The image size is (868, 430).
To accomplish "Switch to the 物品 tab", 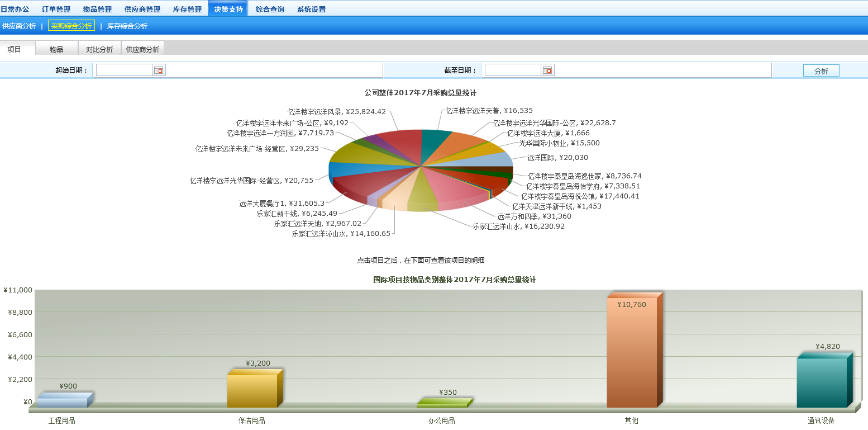I will [56, 49].
